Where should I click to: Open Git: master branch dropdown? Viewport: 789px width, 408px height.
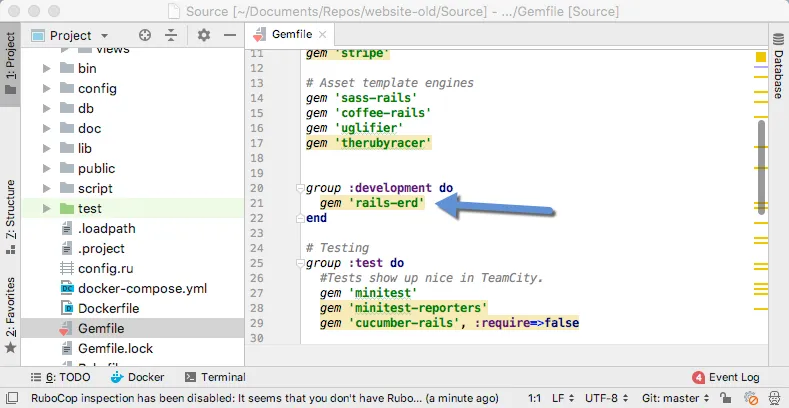[675, 398]
